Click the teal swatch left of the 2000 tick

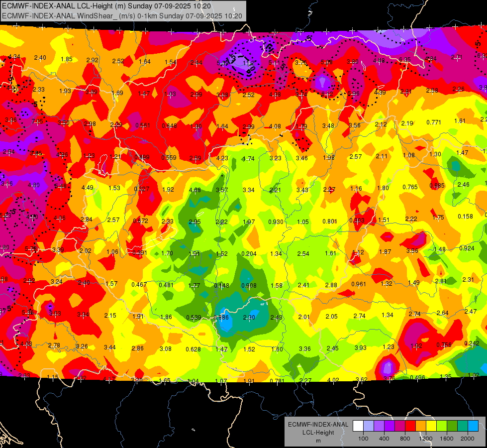point(463,426)
